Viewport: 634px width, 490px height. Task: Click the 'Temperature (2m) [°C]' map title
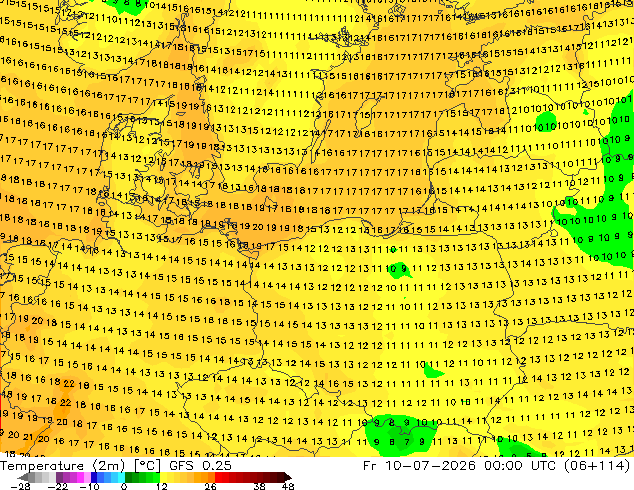(x=80, y=466)
